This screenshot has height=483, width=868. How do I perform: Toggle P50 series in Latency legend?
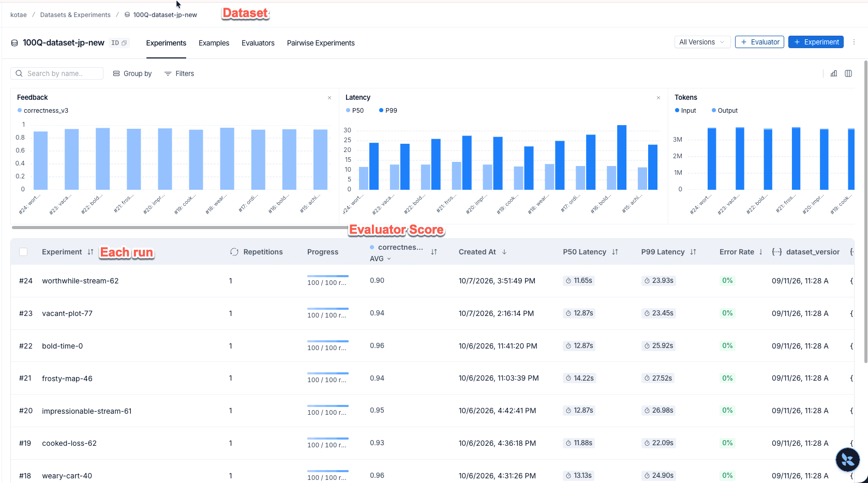tap(355, 111)
